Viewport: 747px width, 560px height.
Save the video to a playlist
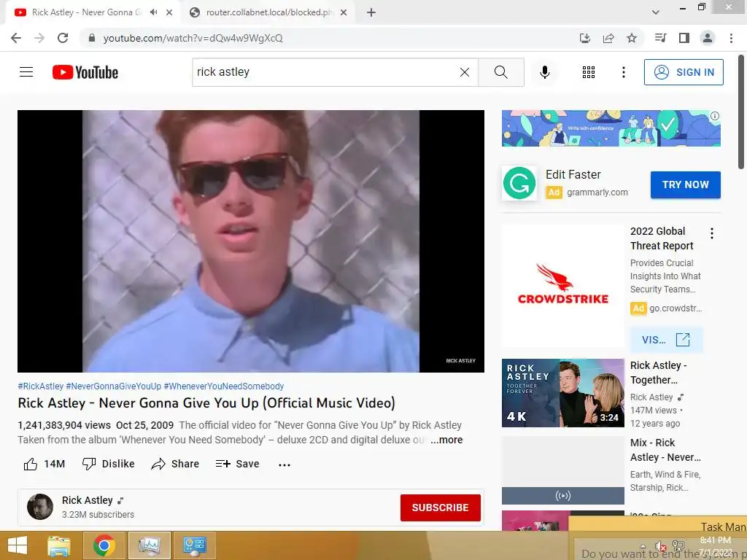[237, 464]
